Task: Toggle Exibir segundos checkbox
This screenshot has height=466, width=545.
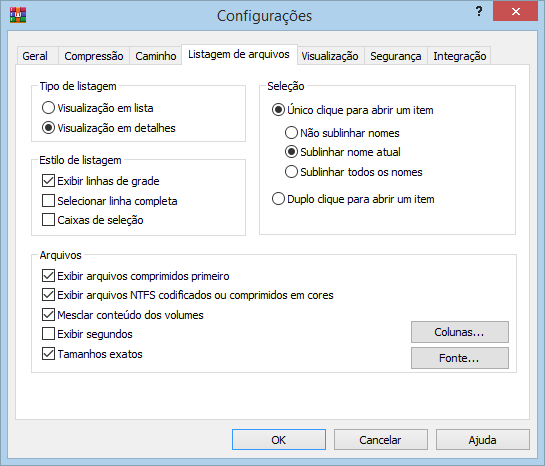Action: click(87, 334)
